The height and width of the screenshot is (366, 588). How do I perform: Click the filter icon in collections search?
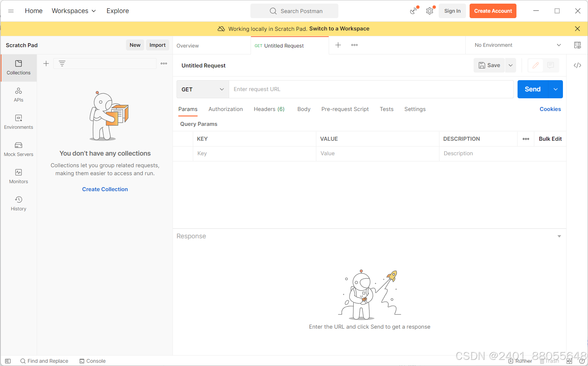62,63
